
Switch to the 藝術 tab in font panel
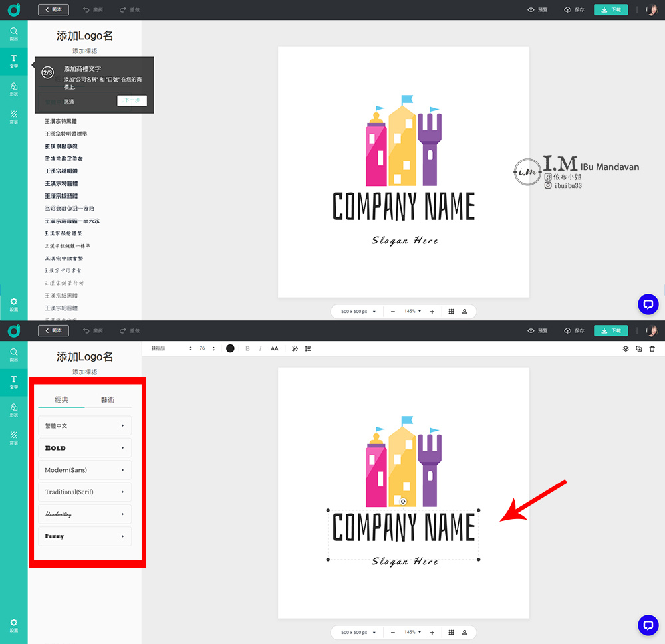(108, 399)
